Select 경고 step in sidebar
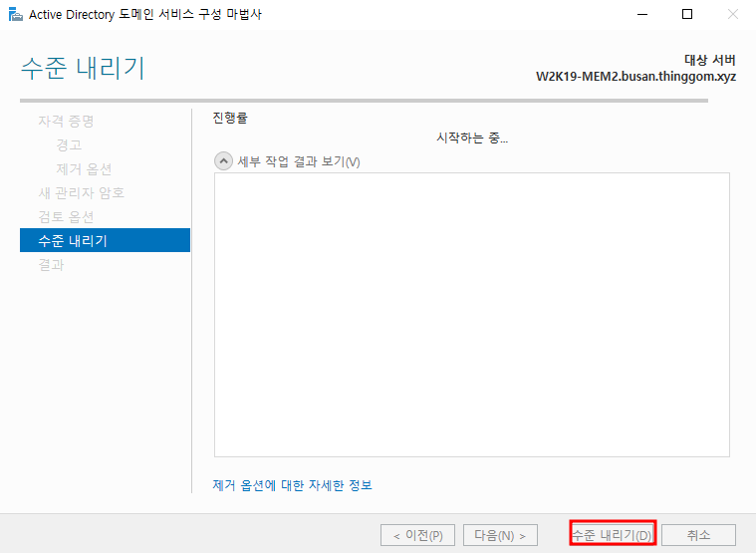The width and height of the screenshot is (756, 553). pyautogui.click(x=70, y=144)
